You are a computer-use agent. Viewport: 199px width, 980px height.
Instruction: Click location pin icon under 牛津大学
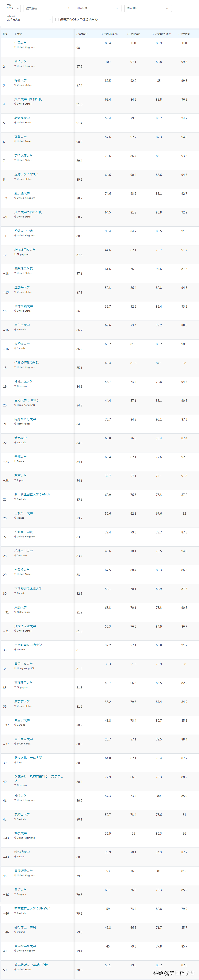(x=15, y=48)
